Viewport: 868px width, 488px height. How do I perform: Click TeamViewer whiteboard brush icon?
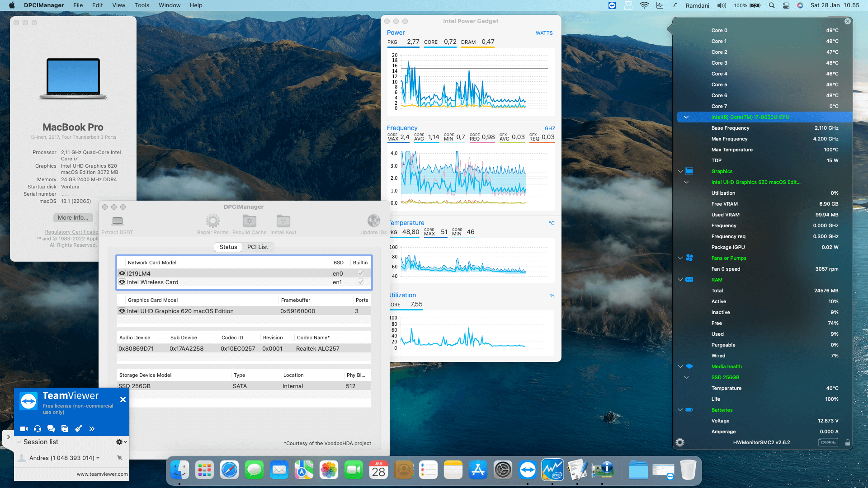[78, 429]
